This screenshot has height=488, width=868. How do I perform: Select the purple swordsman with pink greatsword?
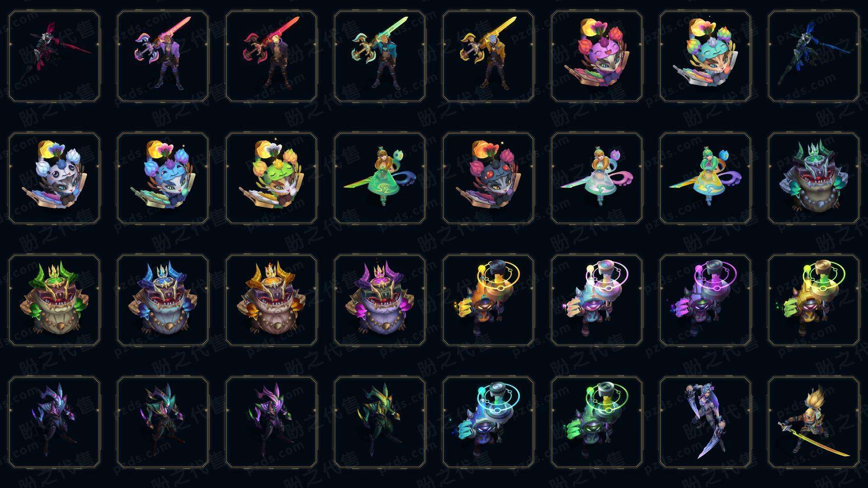pos(163,56)
